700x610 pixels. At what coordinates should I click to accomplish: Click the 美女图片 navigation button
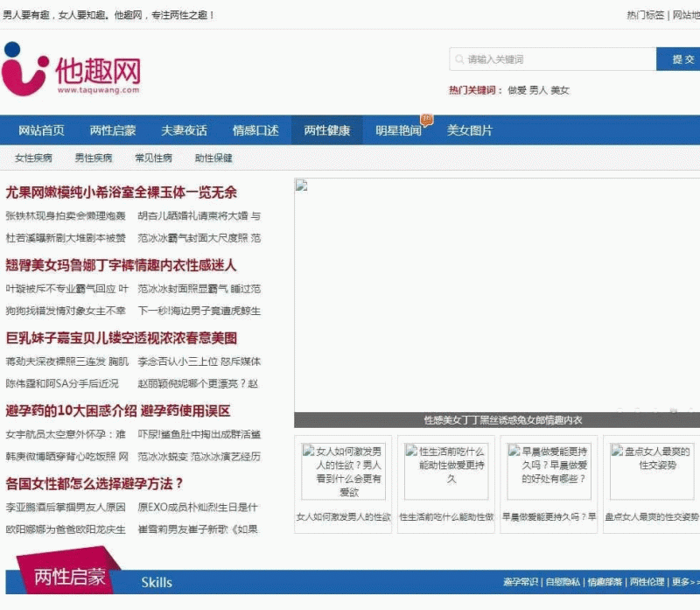pyautogui.click(x=470, y=129)
